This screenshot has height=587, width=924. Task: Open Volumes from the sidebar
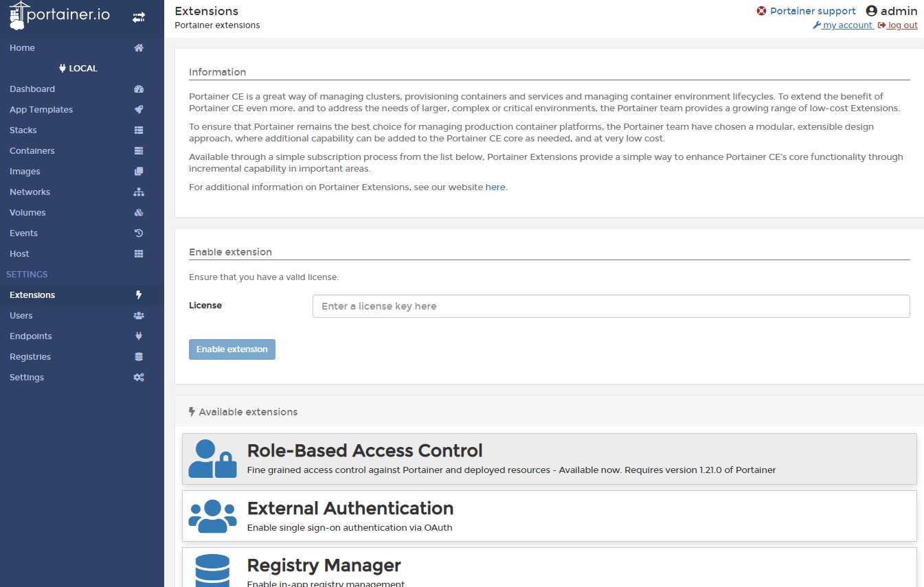coord(27,213)
